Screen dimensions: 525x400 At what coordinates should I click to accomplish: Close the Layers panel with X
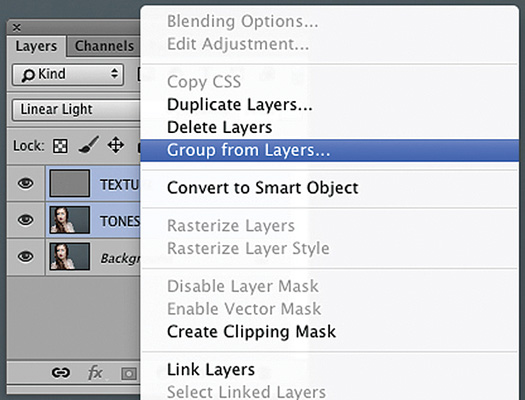click(x=16, y=27)
